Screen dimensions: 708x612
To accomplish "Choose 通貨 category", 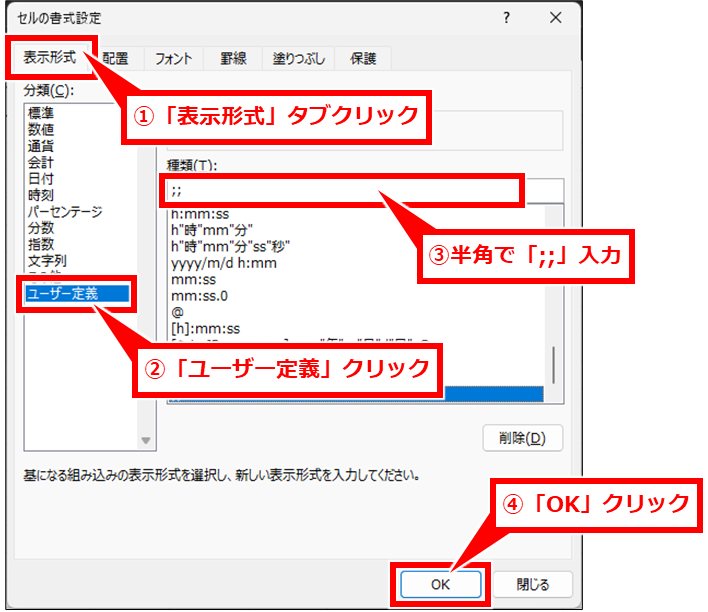I will pyautogui.click(x=41, y=145).
